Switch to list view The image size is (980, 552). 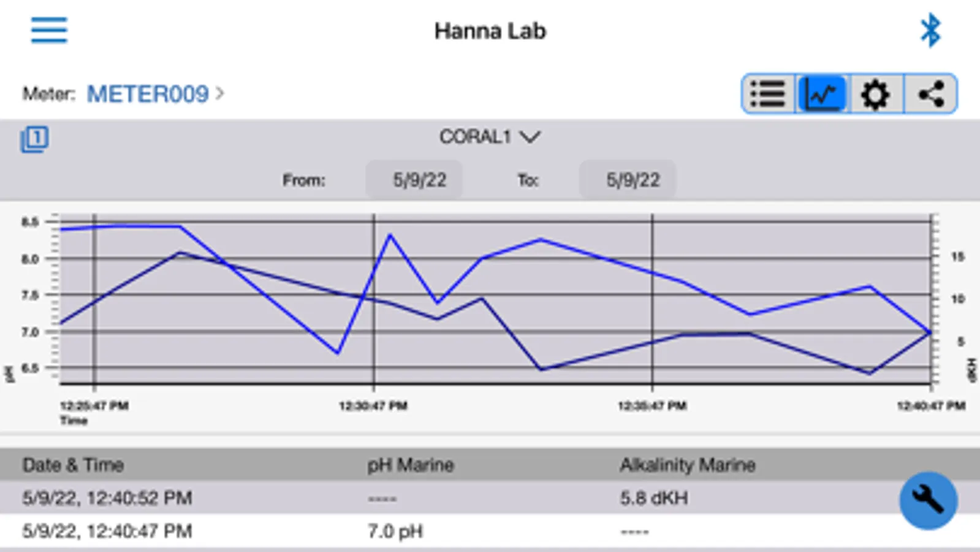tap(767, 94)
